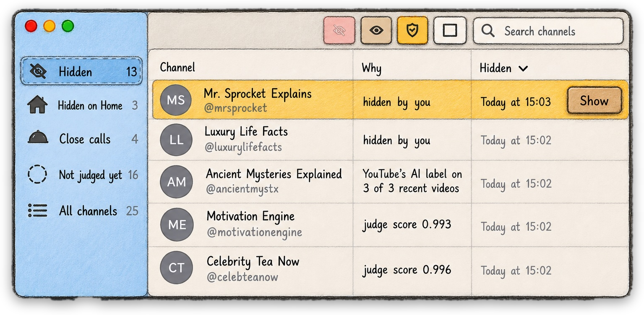Click the green zoom window button
Image resolution: width=644 pixels, height=315 pixels.
click(x=68, y=26)
